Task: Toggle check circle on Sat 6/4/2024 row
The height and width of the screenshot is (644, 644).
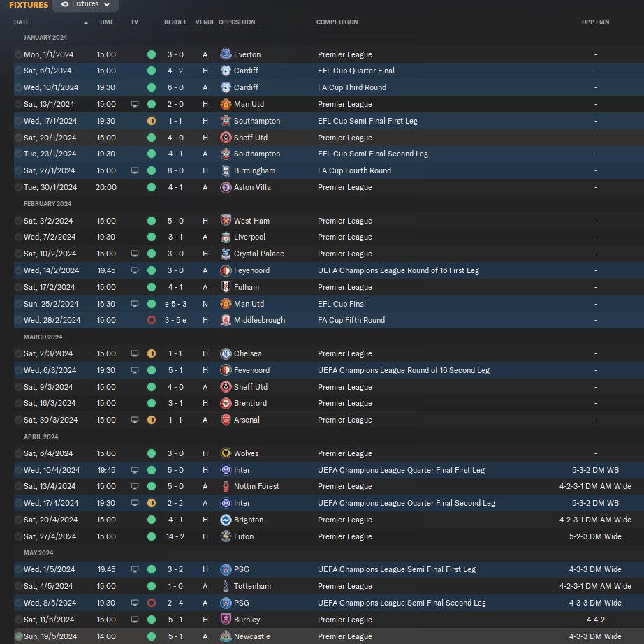Action: tap(18, 453)
